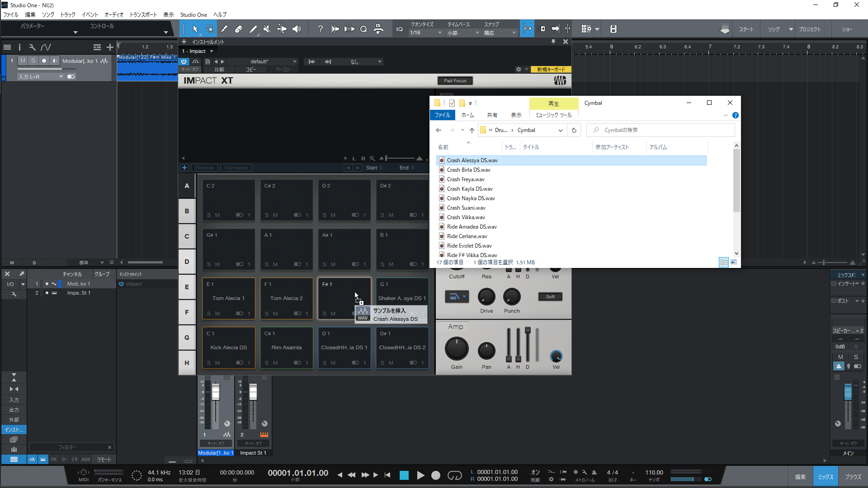Screen dimensions: 868x488
Task: Open the Timebase dropdown
Action: (463, 33)
